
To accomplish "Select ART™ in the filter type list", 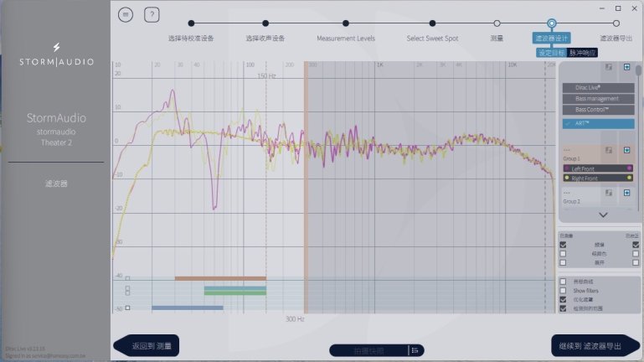I will tap(598, 123).
